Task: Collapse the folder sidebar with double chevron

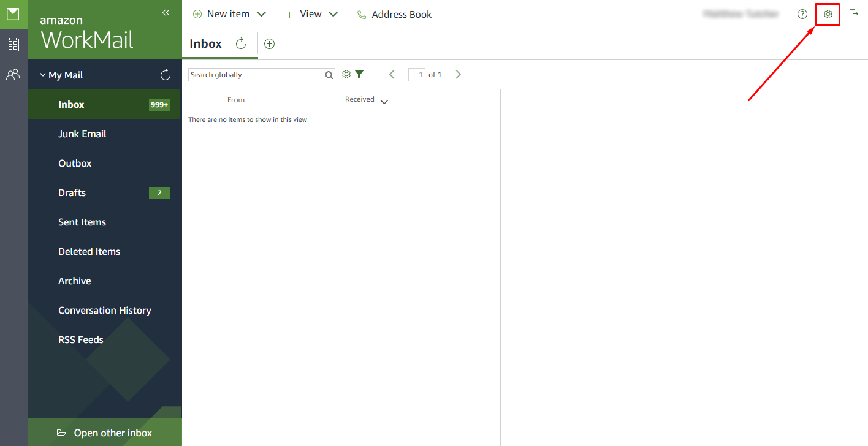Action: pos(166,13)
